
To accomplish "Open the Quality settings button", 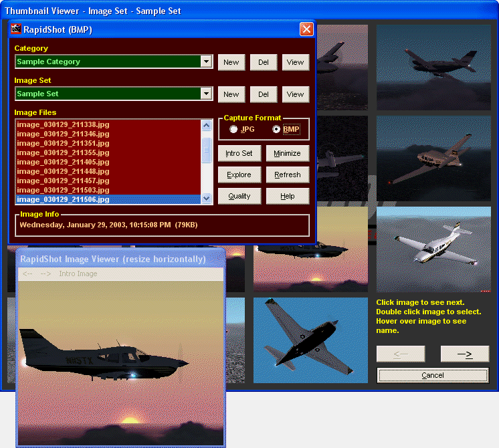I will [x=239, y=196].
